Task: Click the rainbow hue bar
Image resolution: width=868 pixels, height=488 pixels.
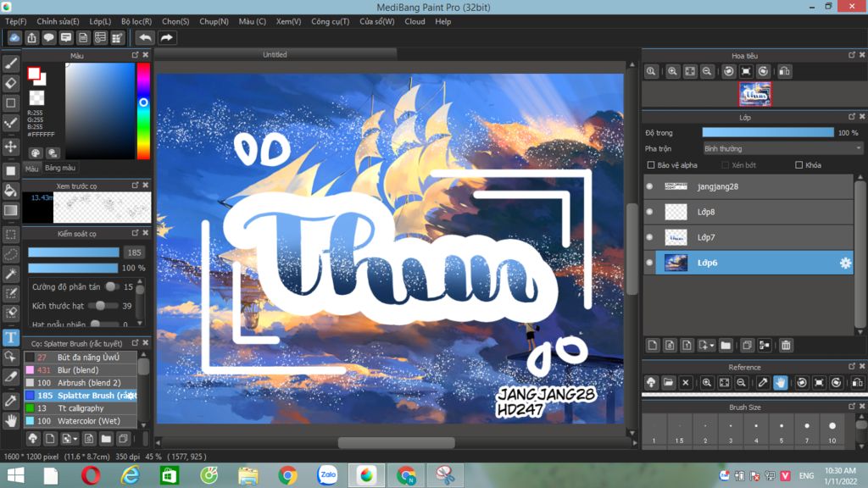Action: [143, 111]
